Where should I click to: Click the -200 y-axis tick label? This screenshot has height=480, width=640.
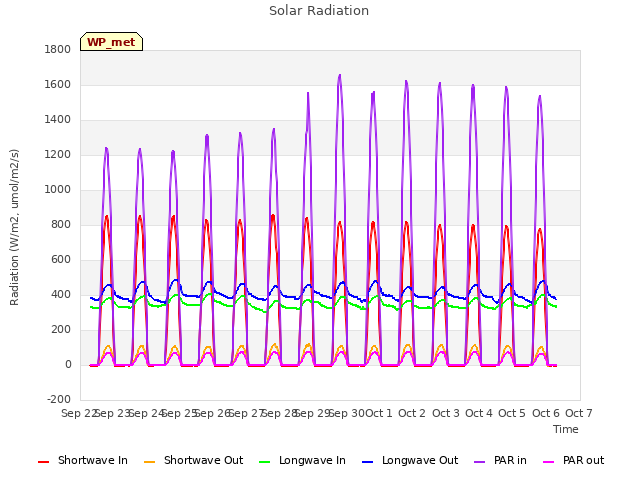[x=59, y=400]
